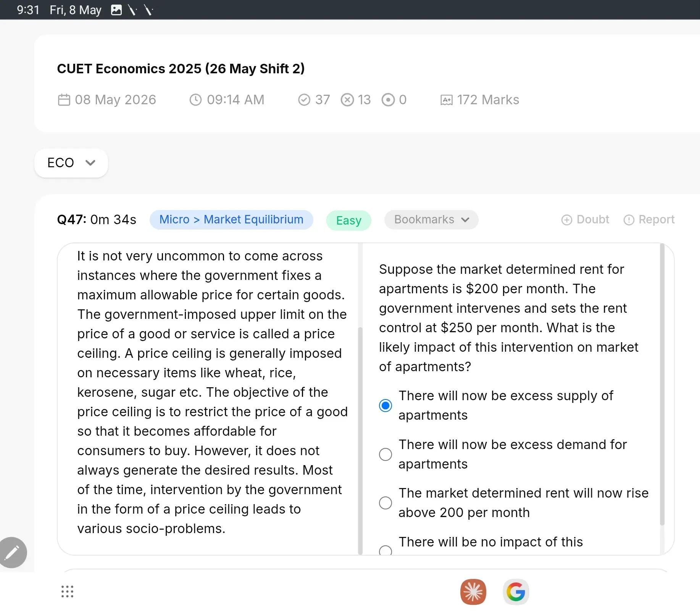This screenshot has height=611, width=700.
Task: Raise a Doubt for this question
Action: 585,220
